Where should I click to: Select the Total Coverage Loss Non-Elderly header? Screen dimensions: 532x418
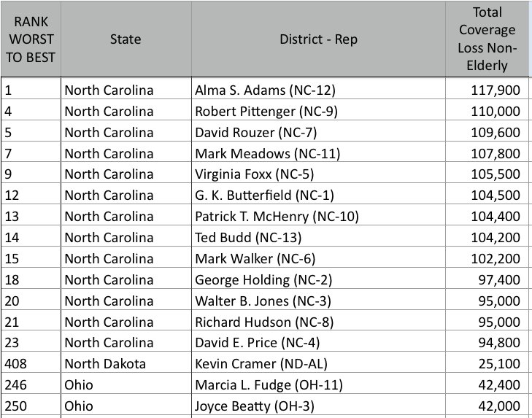click(487, 39)
